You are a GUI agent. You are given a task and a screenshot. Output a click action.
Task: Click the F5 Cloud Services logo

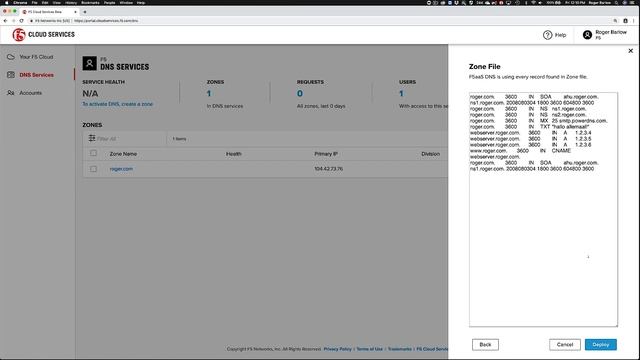click(x=44, y=35)
